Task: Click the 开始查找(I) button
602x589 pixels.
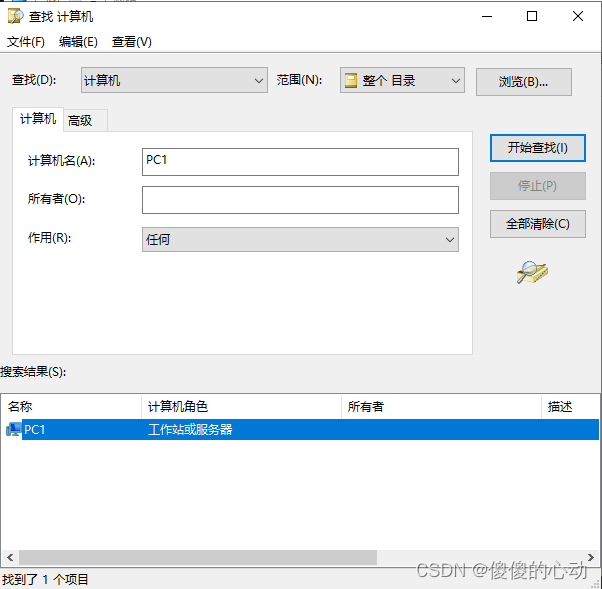Action: [538, 148]
